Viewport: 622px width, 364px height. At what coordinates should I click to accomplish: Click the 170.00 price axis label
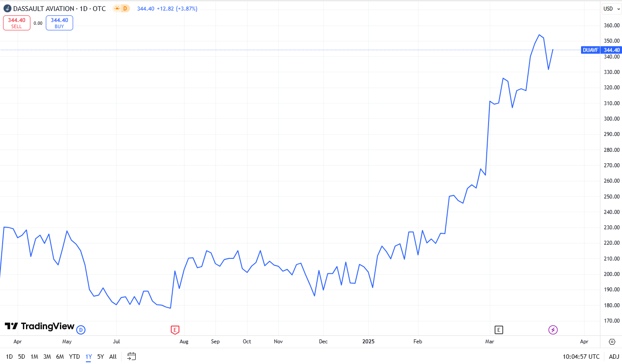(x=612, y=321)
